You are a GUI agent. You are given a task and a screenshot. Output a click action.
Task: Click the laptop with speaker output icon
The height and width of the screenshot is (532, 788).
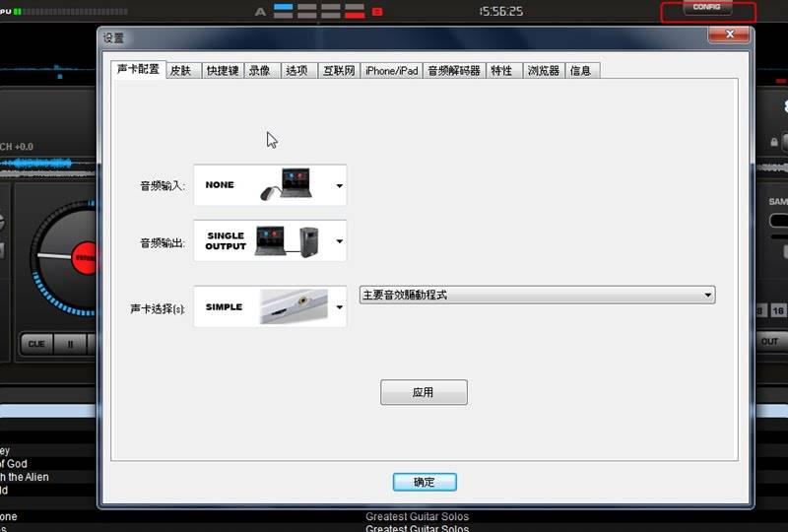pyautogui.click(x=287, y=240)
